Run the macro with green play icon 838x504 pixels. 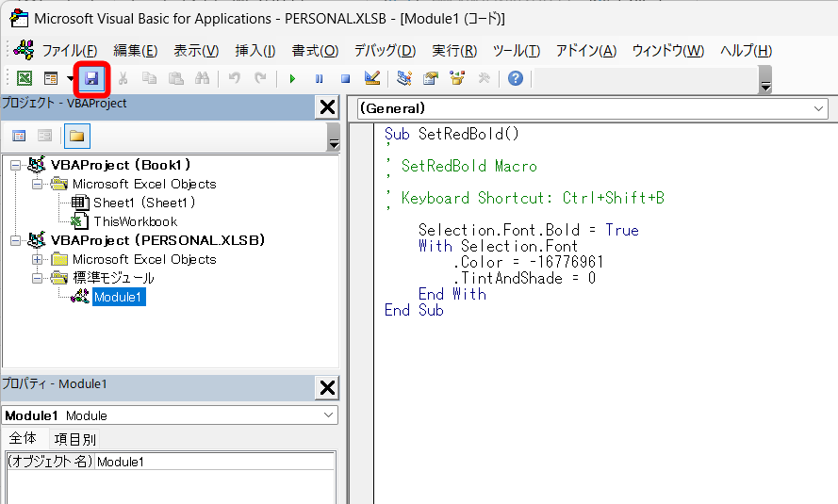click(x=292, y=78)
